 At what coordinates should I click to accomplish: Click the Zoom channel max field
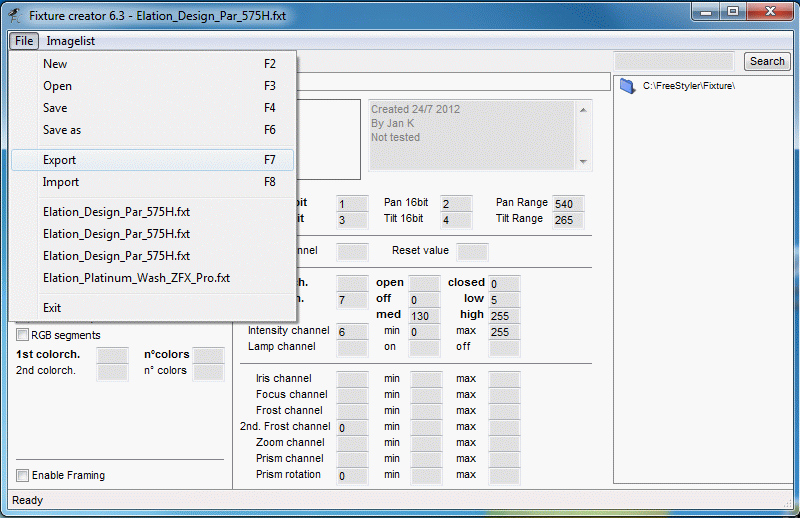504,443
